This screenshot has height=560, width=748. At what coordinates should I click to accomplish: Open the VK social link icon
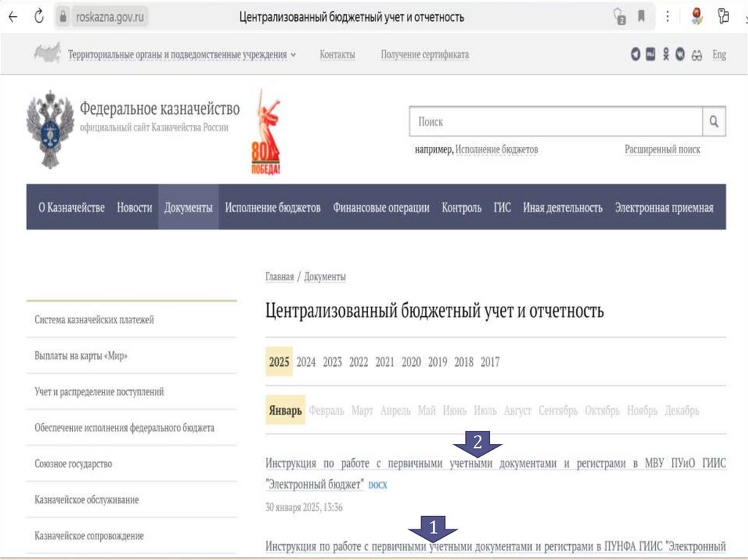680,54
